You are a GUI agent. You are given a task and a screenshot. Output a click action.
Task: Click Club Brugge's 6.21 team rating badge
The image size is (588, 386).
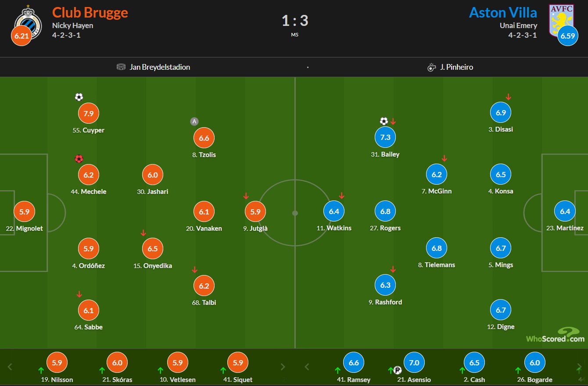click(22, 36)
